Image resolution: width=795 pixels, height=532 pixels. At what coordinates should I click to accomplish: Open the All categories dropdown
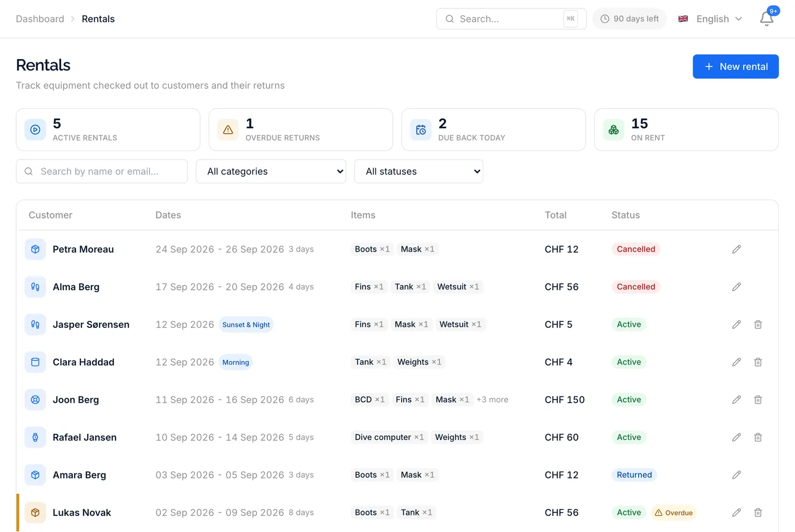tap(271, 172)
